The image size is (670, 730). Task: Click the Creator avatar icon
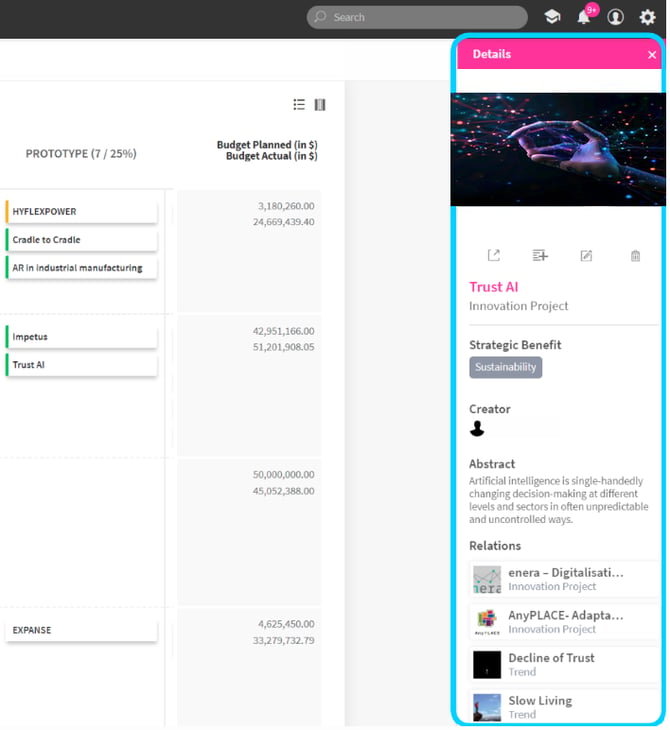click(x=477, y=428)
